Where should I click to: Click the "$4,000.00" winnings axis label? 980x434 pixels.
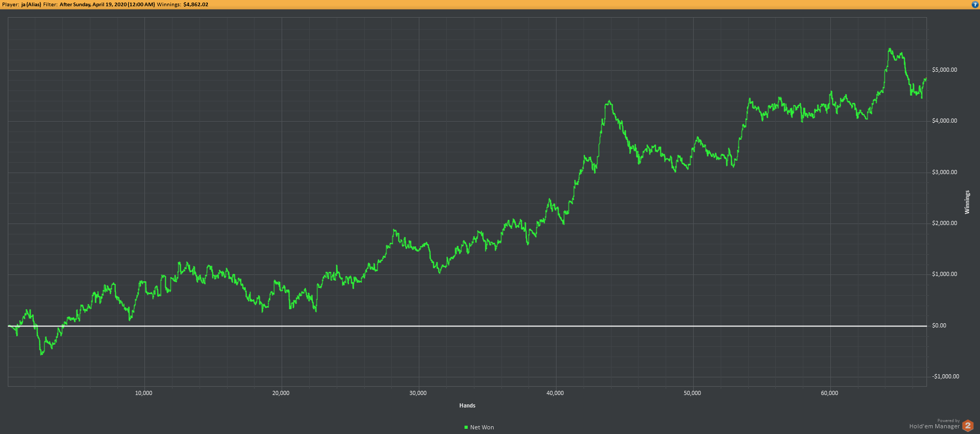click(x=945, y=121)
